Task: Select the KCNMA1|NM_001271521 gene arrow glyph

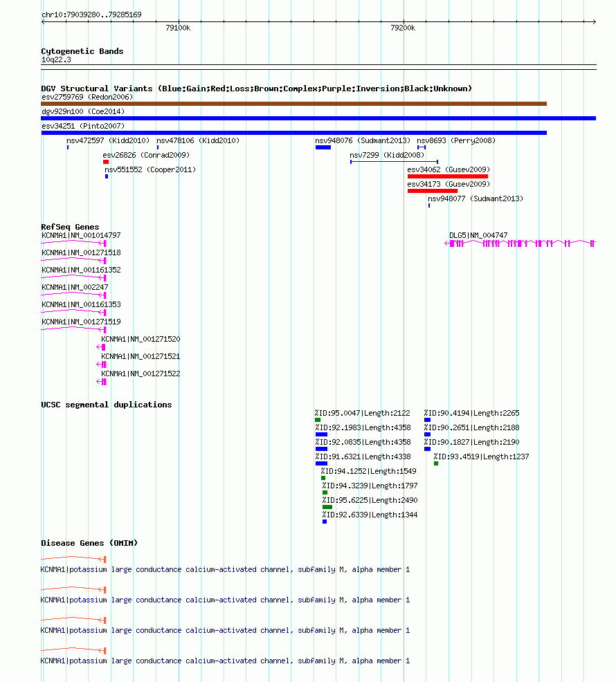Action: [101, 365]
